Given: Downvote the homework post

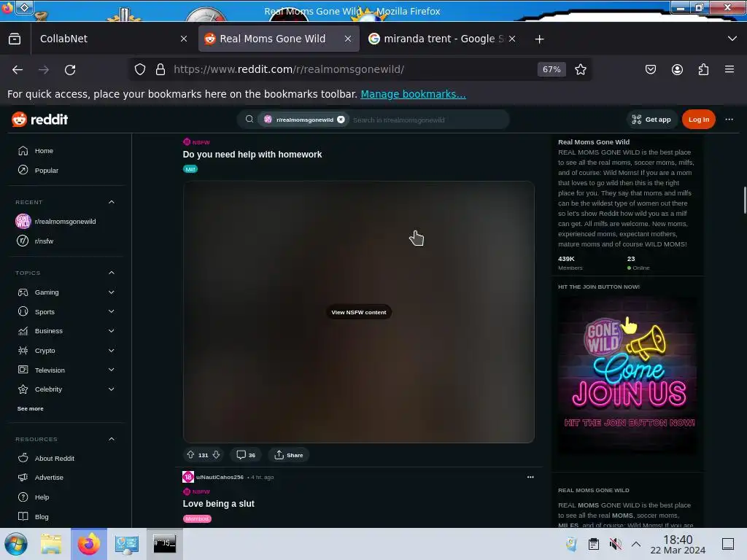Looking at the screenshot, I should click(216, 455).
